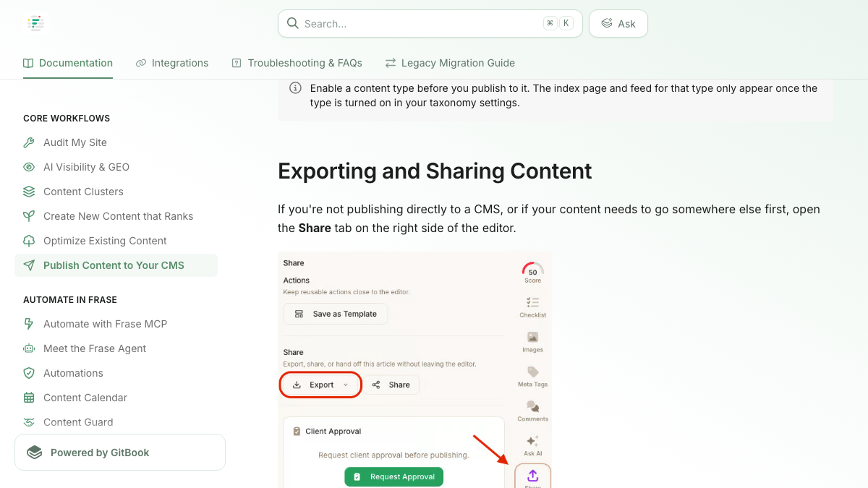Click the GitBook logo icon
The width and height of the screenshot is (868, 488).
pos(35,453)
